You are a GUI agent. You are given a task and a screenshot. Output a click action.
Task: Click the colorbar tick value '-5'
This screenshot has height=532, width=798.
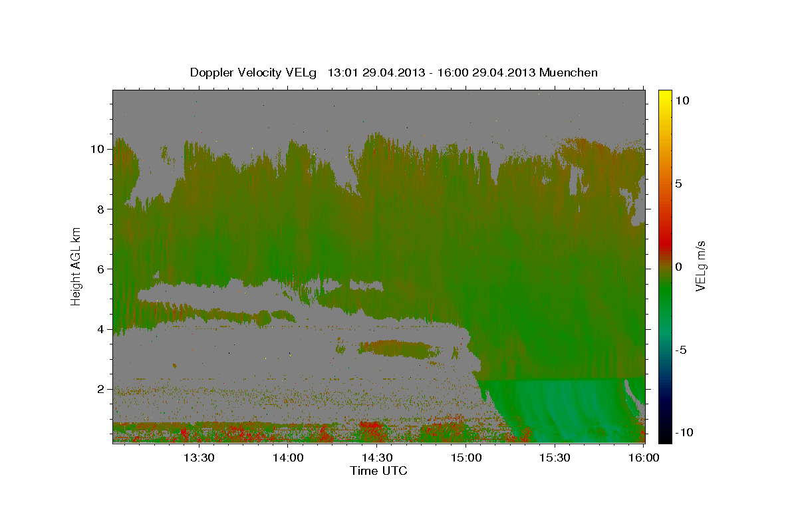click(x=680, y=350)
